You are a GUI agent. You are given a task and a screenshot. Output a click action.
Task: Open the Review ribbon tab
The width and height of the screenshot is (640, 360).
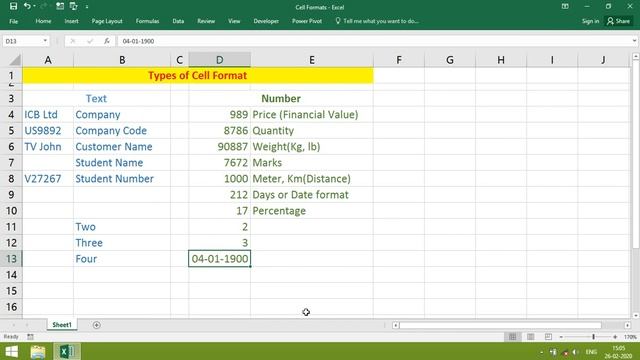click(x=206, y=21)
